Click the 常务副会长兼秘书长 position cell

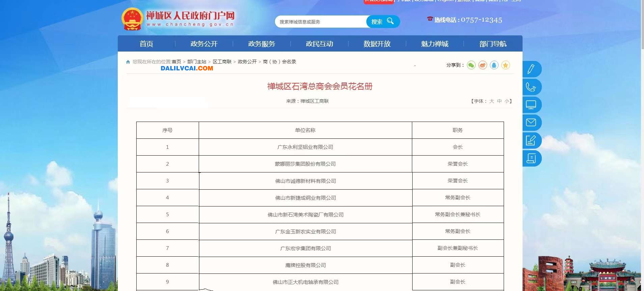pyautogui.click(x=458, y=215)
